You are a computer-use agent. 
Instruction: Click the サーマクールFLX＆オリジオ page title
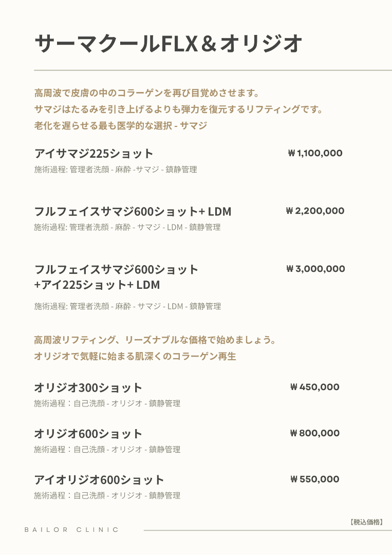pyautogui.click(x=168, y=44)
